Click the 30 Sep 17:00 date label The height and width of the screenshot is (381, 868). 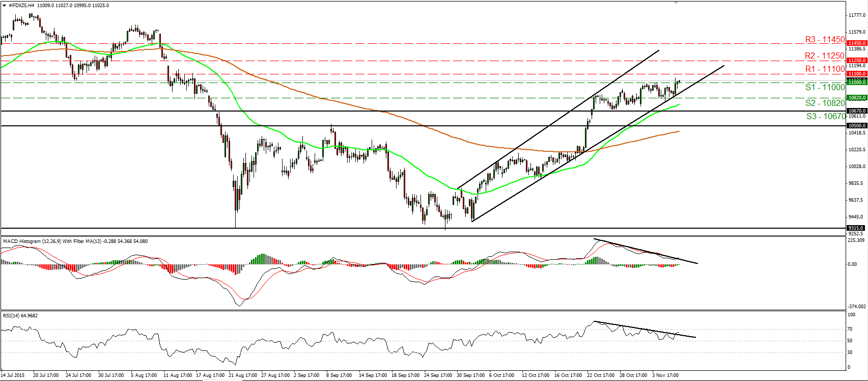coord(470,375)
